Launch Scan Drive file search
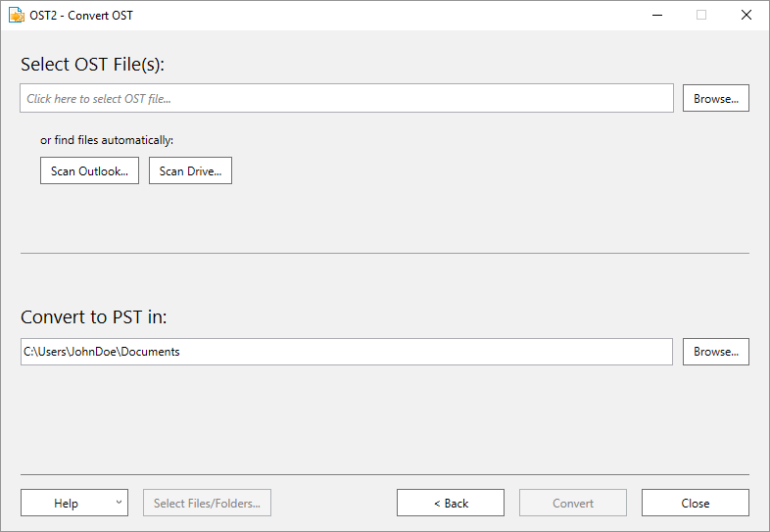The width and height of the screenshot is (770, 532). tap(190, 170)
